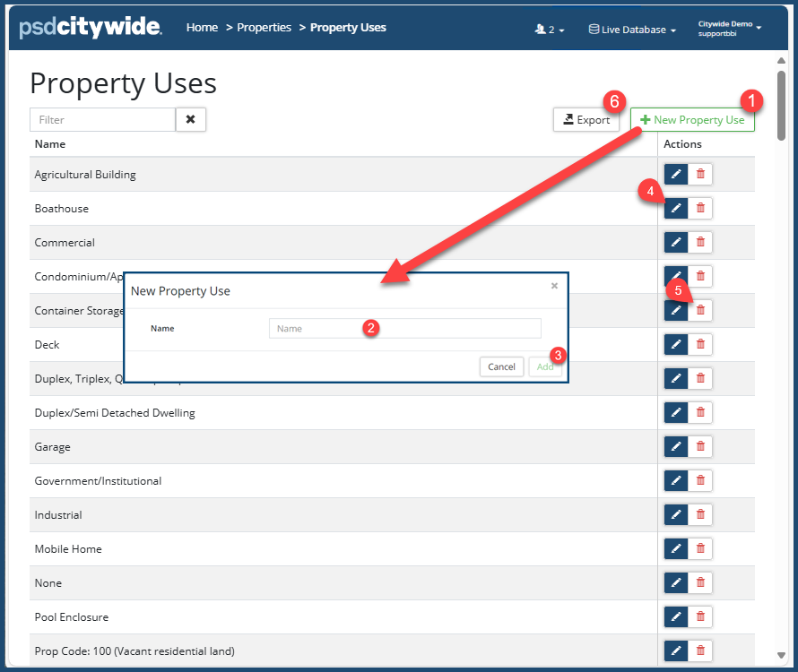Edit the Agricultural Building property use
Viewport: 798px width, 672px height.
click(676, 175)
